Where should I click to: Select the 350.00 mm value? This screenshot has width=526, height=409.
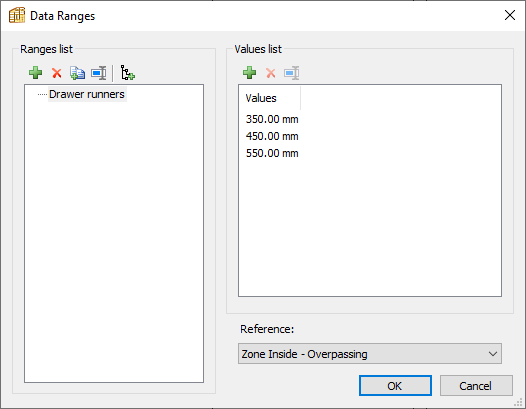(x=272, y=119)
